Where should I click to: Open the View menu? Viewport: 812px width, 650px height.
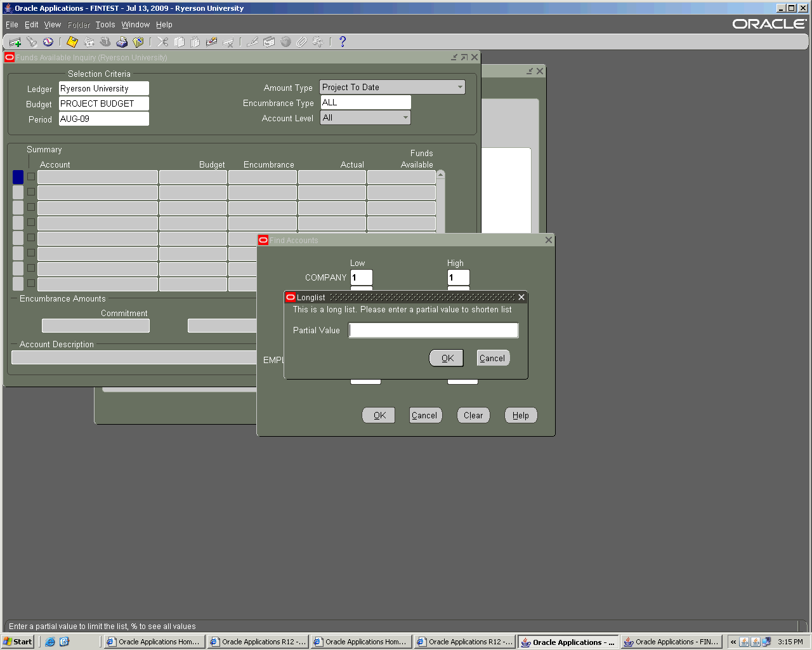(52, 25)
